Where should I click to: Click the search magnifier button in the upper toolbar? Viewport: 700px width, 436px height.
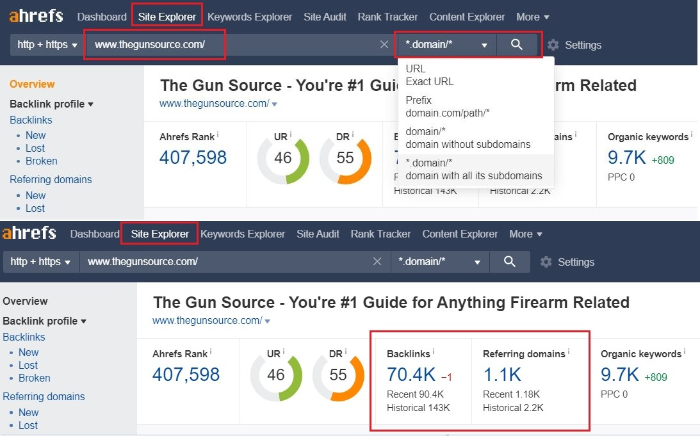517,45
